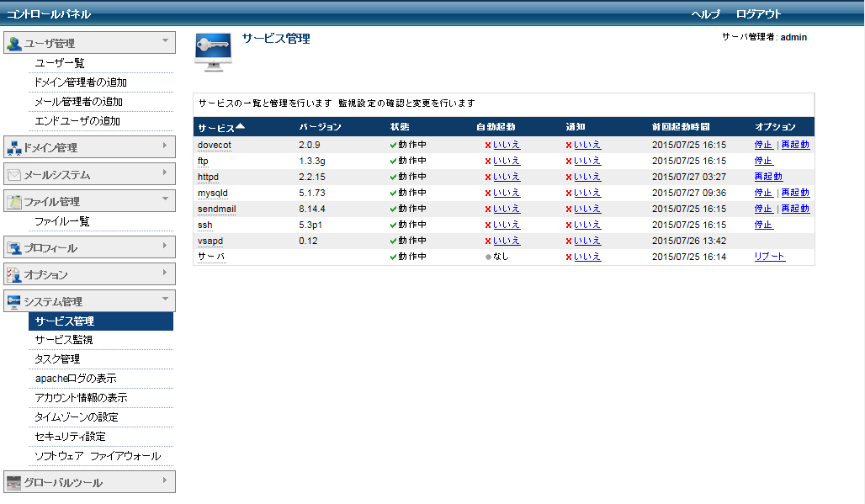
Task: Click the ユーザ管理 user icon in sidebar
Action: [x=14, y=44]
